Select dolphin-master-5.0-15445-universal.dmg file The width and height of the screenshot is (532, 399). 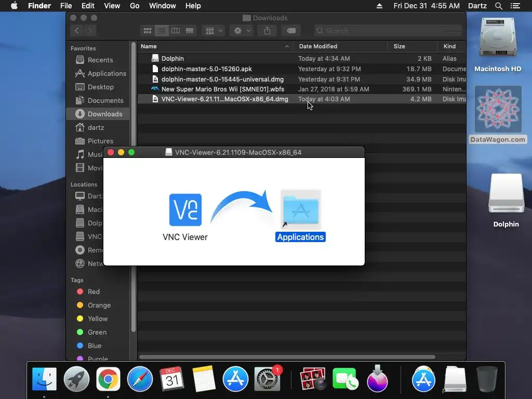[x=302, y=79]
